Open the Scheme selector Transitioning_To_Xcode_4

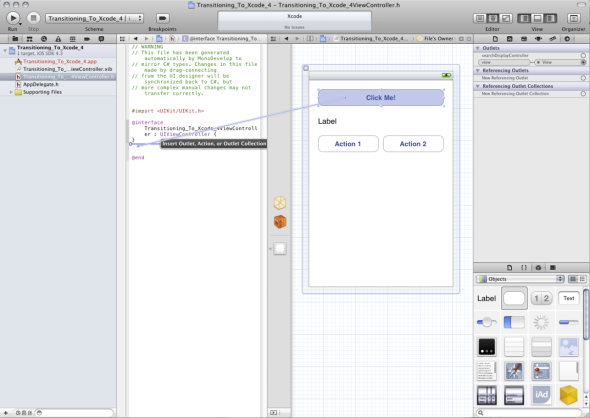pos(94,18)
